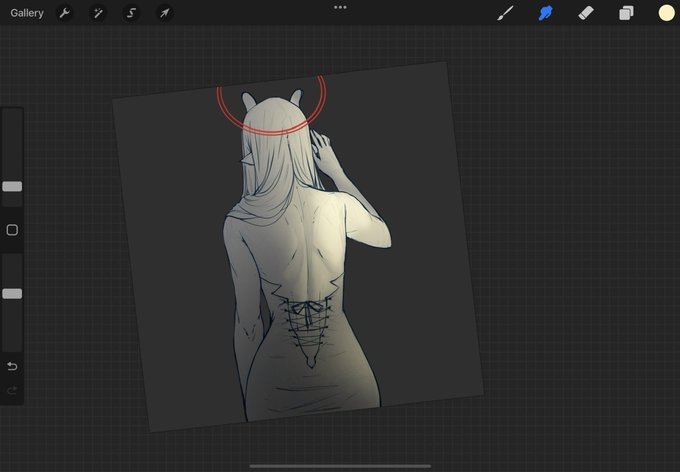Return to the Gallery
Image resolution: width=680 pixels, height=472 pixels.
(x=27, y=13)
